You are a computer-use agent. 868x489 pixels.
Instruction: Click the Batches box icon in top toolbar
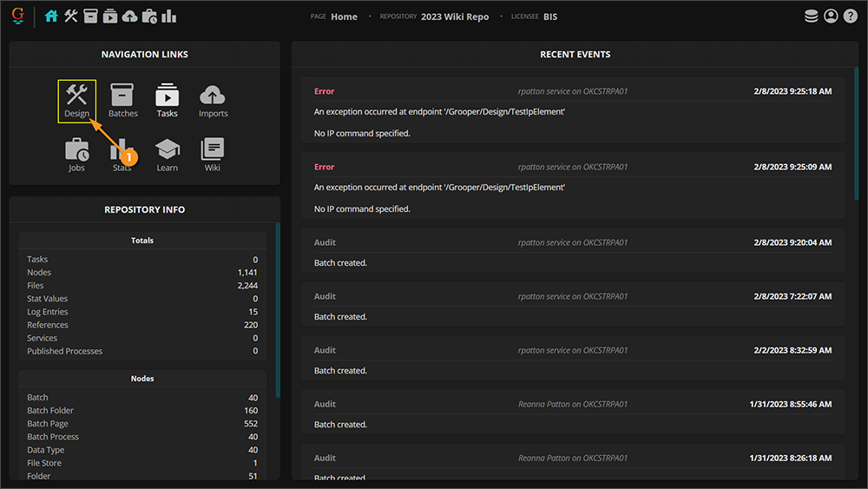click(x=90, y=16)
